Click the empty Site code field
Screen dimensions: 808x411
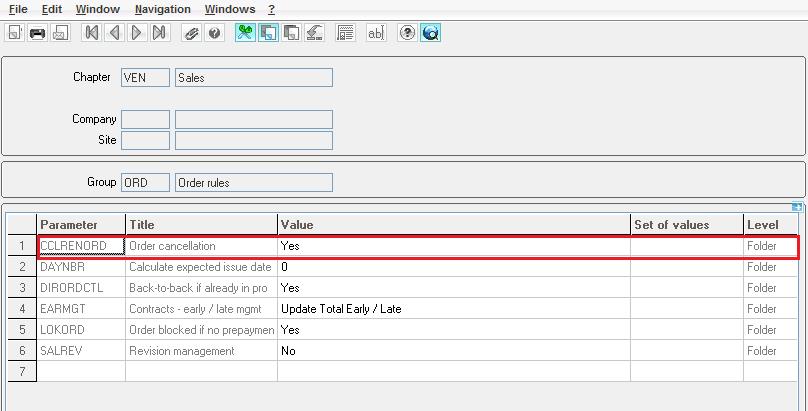click(x=145, y=140)
